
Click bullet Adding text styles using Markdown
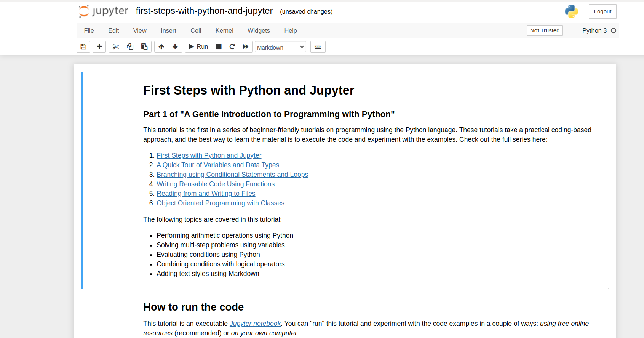point(208,274)
